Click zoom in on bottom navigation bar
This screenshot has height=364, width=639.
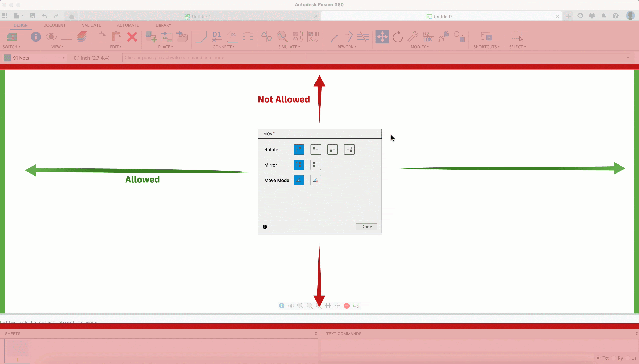coord(300,306)
